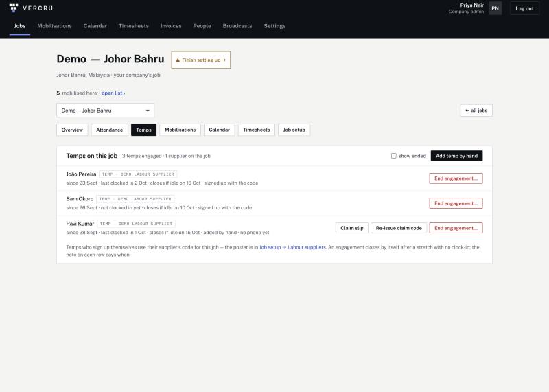Click Finish setting up warning button
The image size is (549, 392).
coord(200,60)
